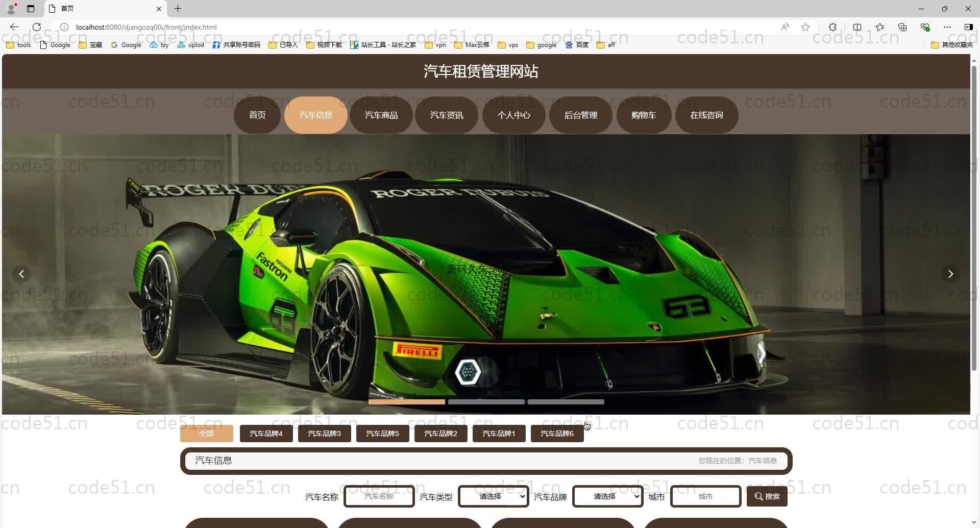
Task: Select 全部 brand filter
Action: click(x=207, y=434)
